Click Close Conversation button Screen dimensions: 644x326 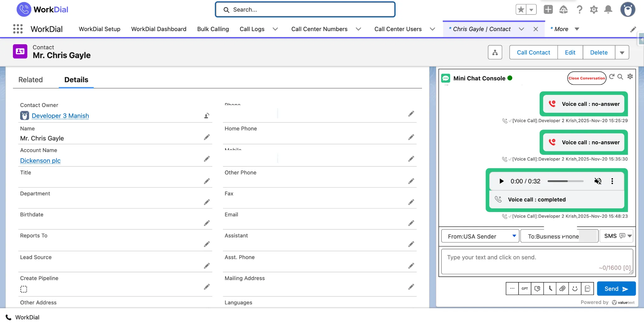click(x=586, y=78)
